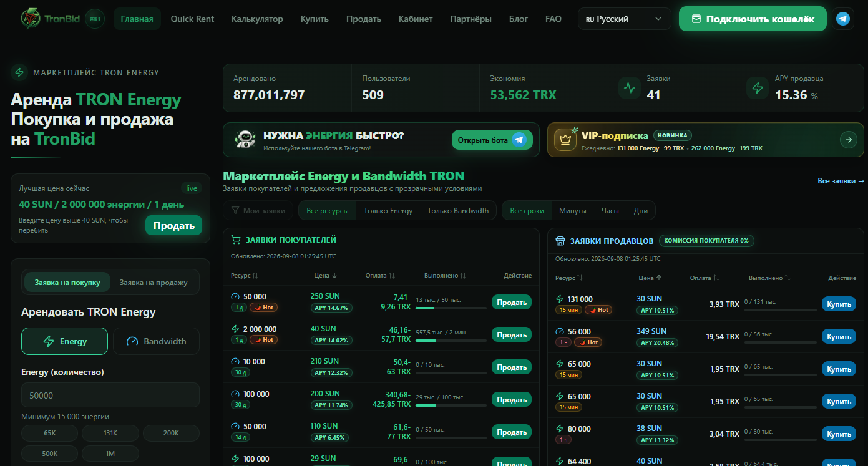This screenshot has width=868, height=466.
Task: Click the shopping cart icon near Заявки покупателей
Action: coord(236,240)
